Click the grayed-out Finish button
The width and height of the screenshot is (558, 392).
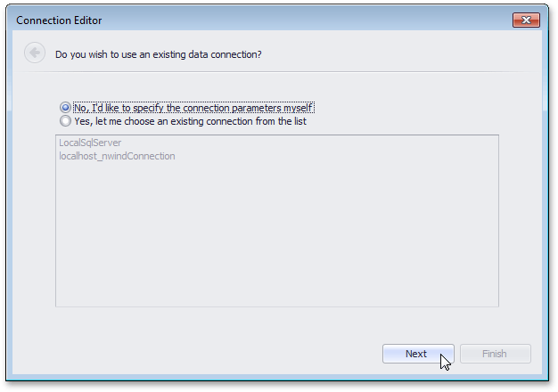click(496, 354)
